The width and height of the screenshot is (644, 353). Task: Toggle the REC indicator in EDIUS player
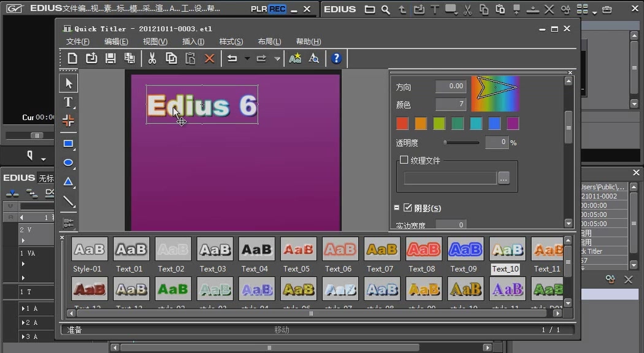(277, 9)
